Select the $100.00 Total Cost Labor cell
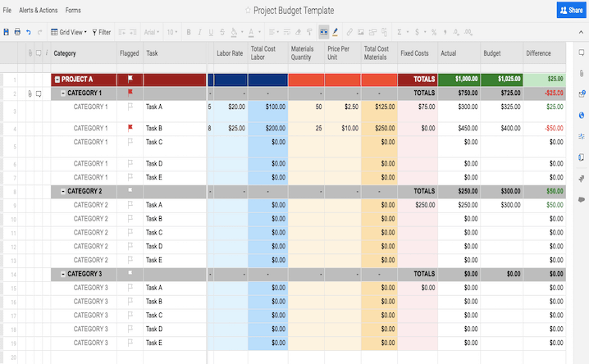This screenshot has height=364, width=589. [267, 107]
